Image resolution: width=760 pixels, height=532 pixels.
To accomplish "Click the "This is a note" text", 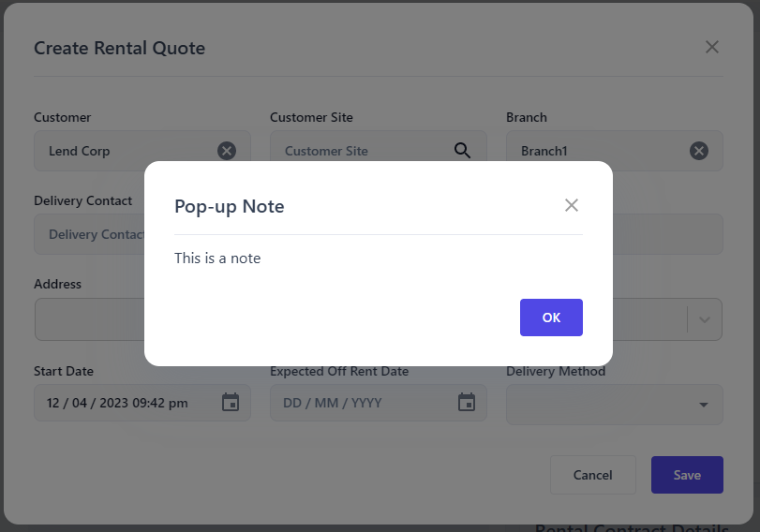I will pos(217,258).
